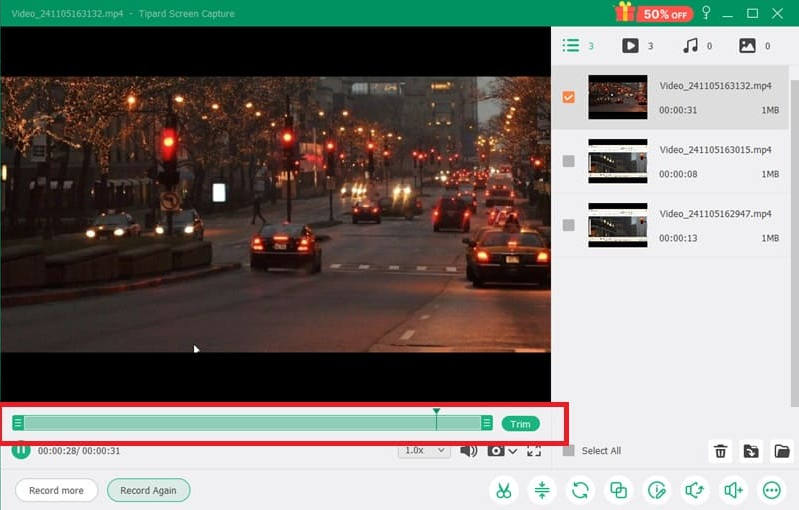This screenshot has width=799, height=510.
Task: Open the file converter tool icon
Action: click(580, 490)
